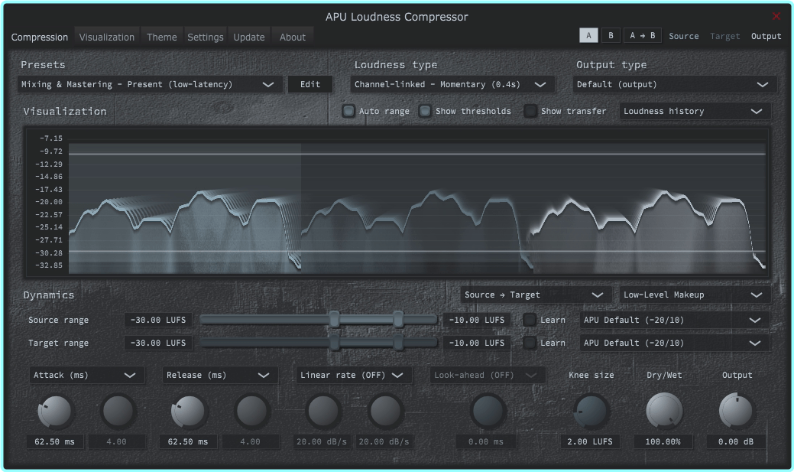This screenshot has width=794, height=472.
Task: Enable the Show transfer checkbox
Action: tap(530, 111)
